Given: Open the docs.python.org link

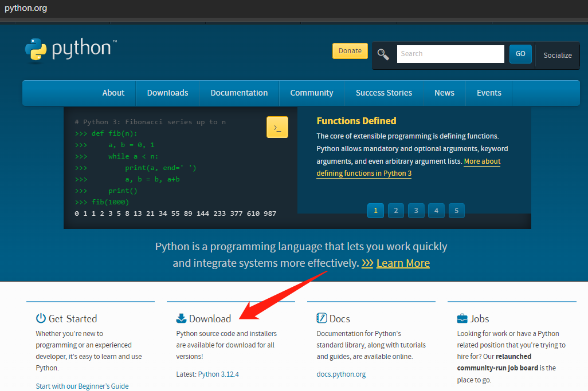Looking at the screenshot, I should coord(341,374).
